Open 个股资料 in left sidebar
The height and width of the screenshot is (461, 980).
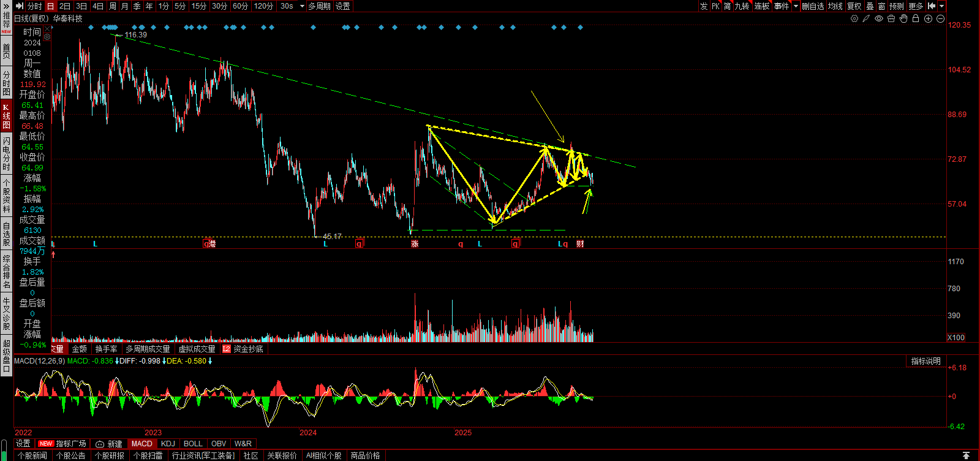[6, 196]
